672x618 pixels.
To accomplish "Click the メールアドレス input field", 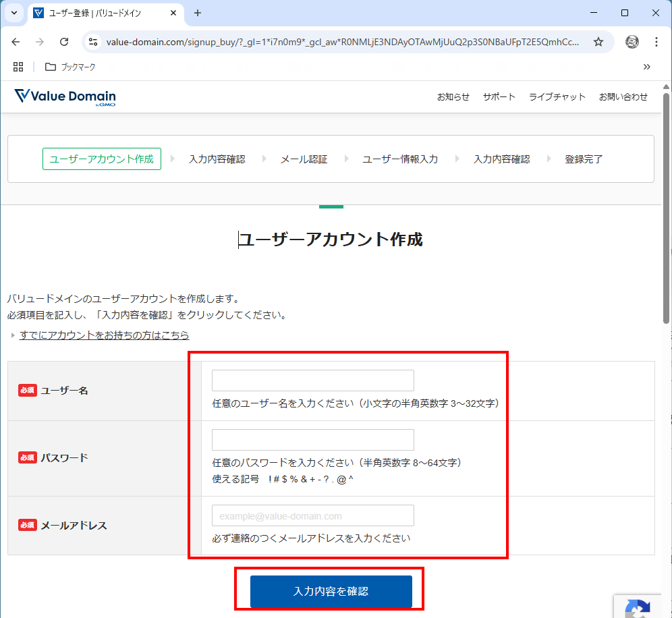I will click(x=312, y=515).
